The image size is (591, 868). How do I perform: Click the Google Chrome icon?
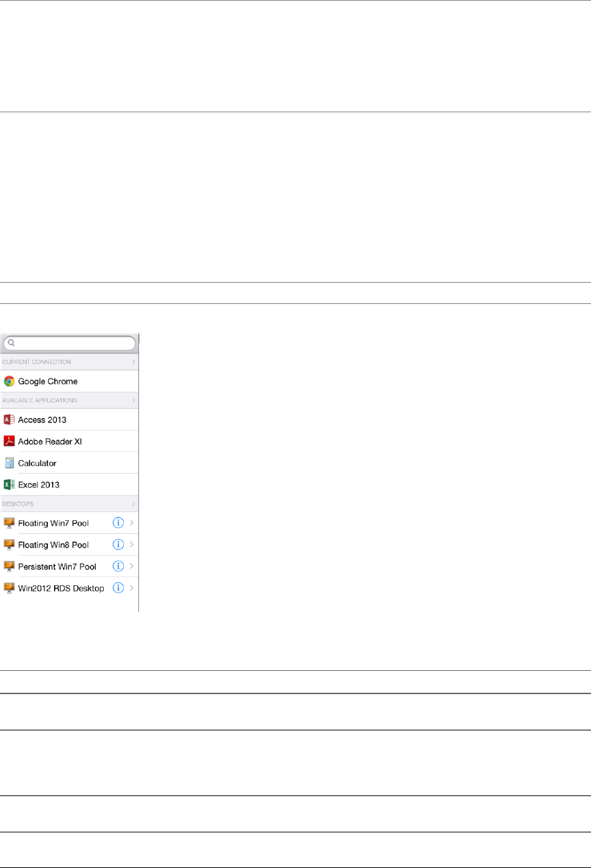pos(9,381)
